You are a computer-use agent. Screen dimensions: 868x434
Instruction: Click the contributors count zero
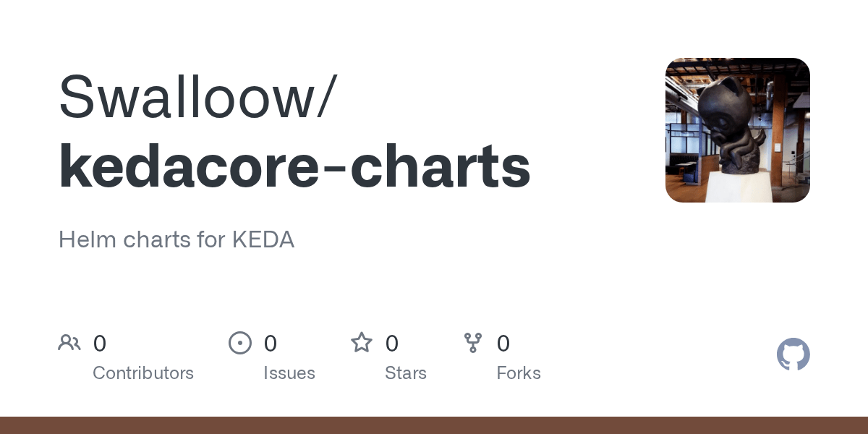(100, 344)
